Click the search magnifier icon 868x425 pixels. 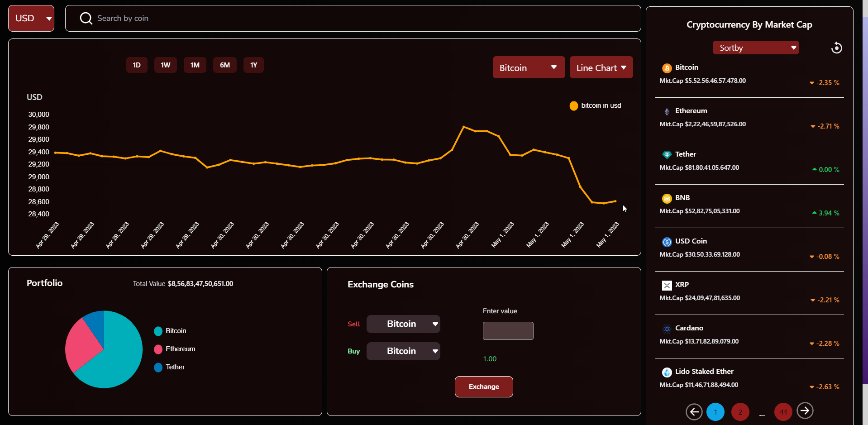(x=86, y=18)
